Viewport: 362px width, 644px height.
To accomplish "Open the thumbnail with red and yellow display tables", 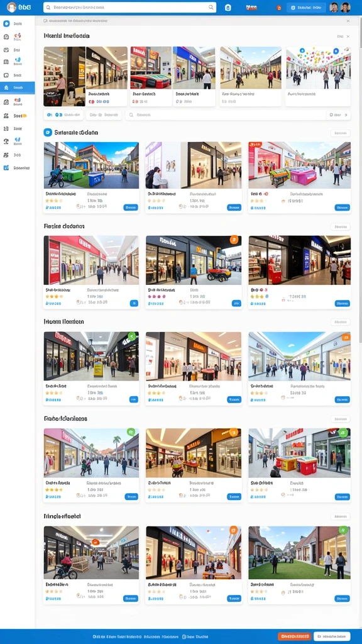I will (x=299, y=453).
